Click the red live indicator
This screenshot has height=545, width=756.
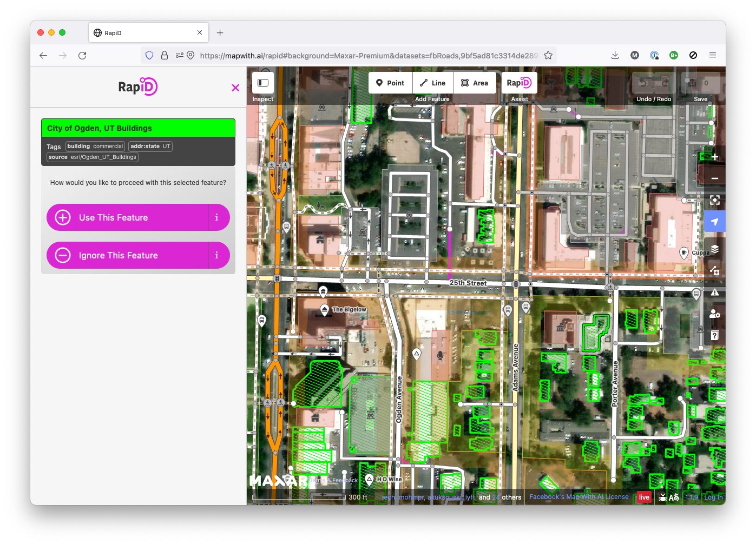[644, 497]
